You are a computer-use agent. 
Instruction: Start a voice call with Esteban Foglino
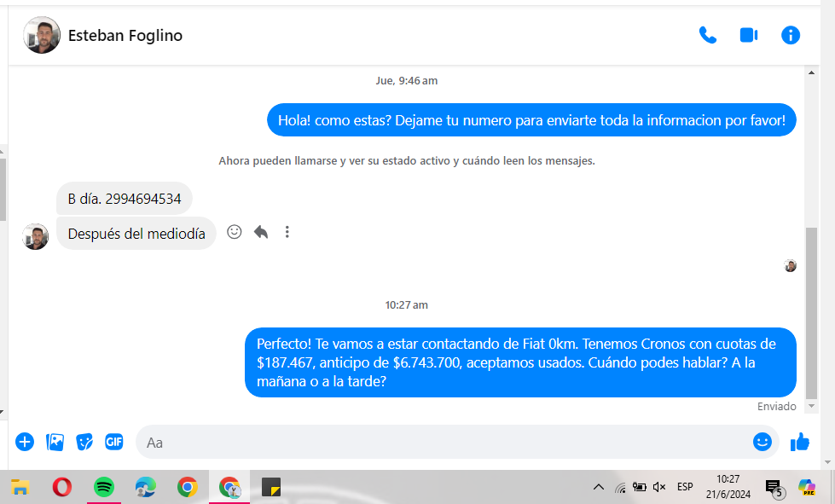708,35
